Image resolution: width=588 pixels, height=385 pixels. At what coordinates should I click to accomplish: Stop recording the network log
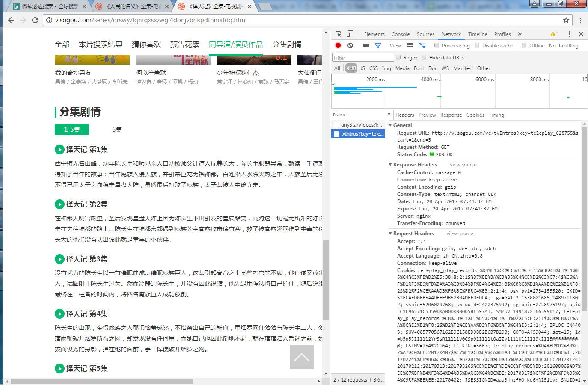click(338, 45)
